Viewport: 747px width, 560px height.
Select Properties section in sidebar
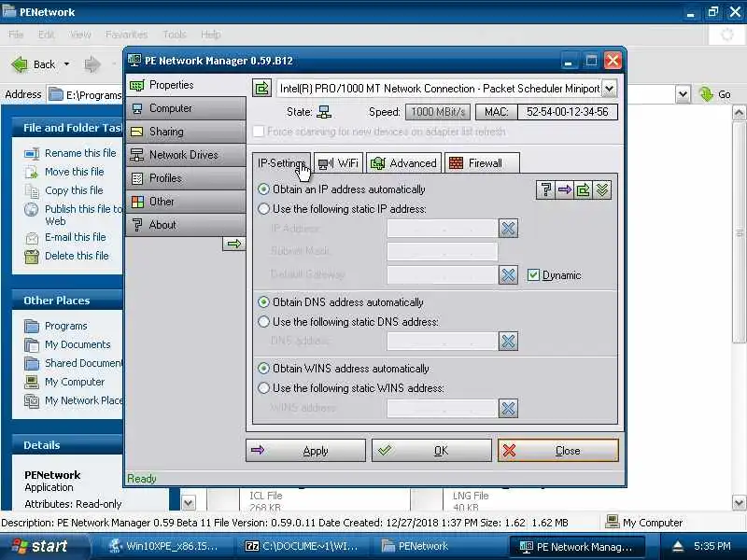186,85
